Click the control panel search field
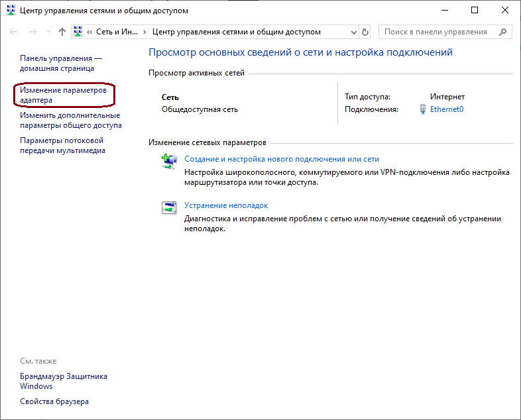 click(x=445, y=32)
